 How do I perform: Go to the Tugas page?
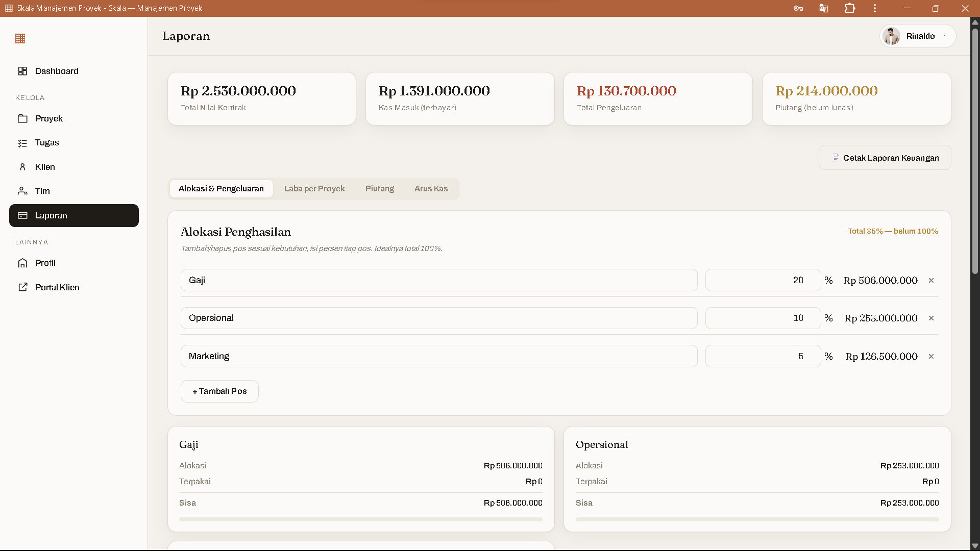tap(74, 142)
